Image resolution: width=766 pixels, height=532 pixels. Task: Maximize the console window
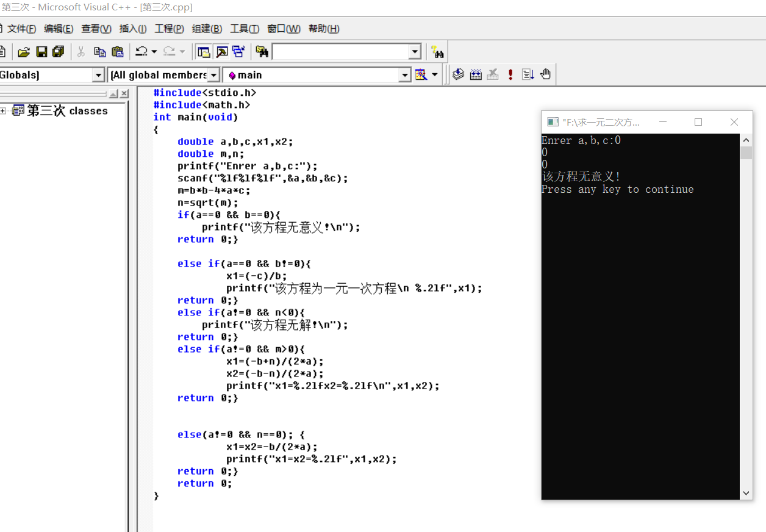(698, 122)
